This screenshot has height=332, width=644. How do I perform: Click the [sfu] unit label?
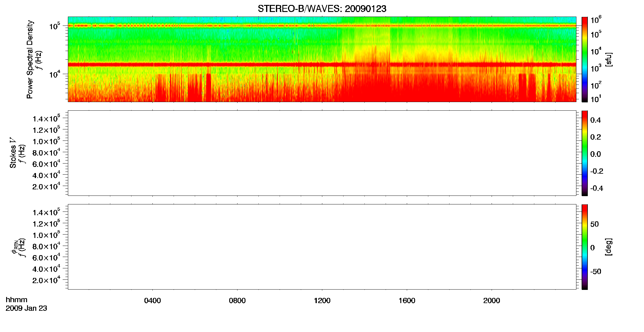click(x=609, y=59)
